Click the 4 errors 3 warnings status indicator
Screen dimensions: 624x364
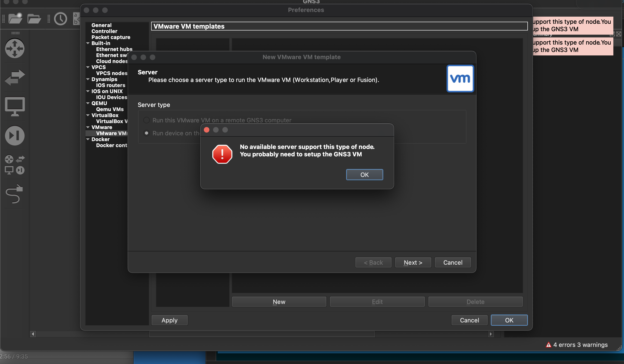click(577, 345)
